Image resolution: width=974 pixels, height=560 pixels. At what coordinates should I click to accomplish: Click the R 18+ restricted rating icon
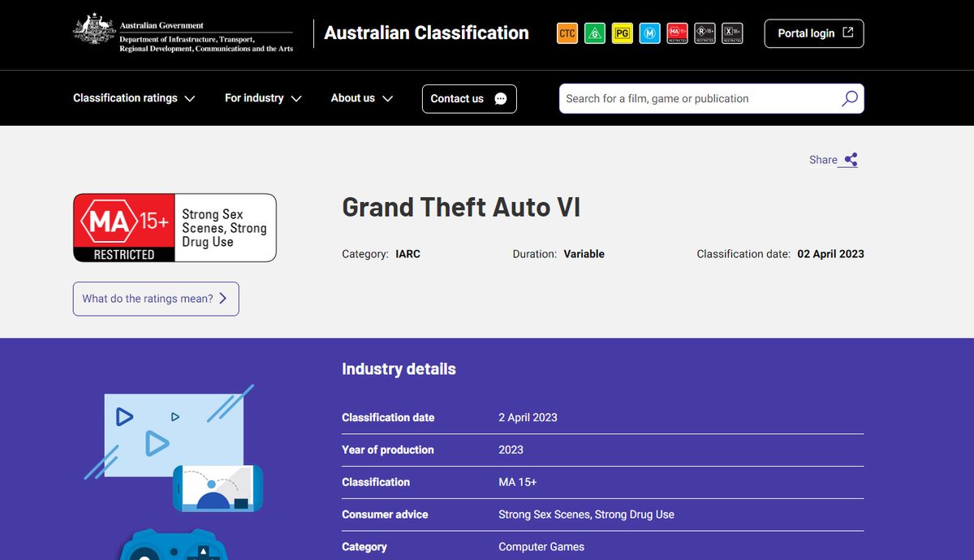705,33
